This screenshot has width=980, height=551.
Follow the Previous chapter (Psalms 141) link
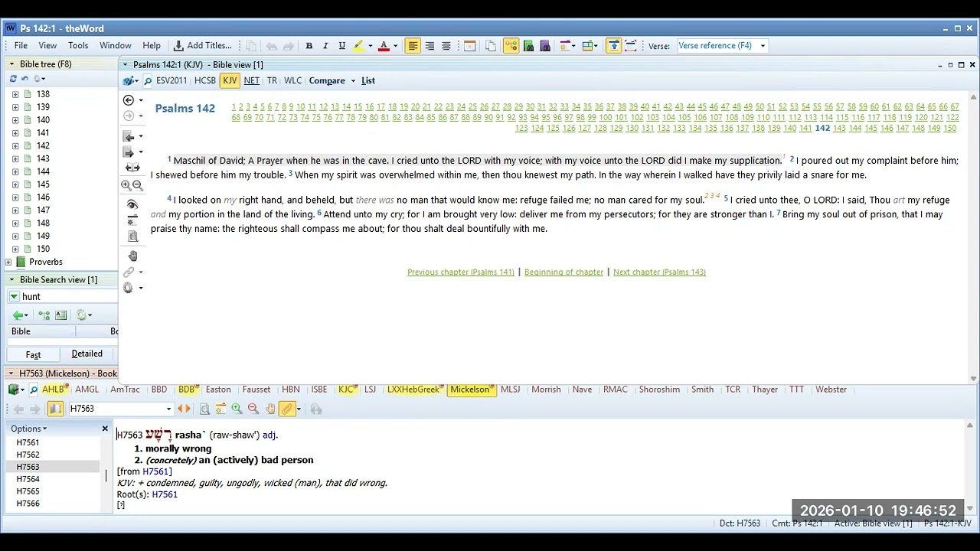(x=461, y=272)
